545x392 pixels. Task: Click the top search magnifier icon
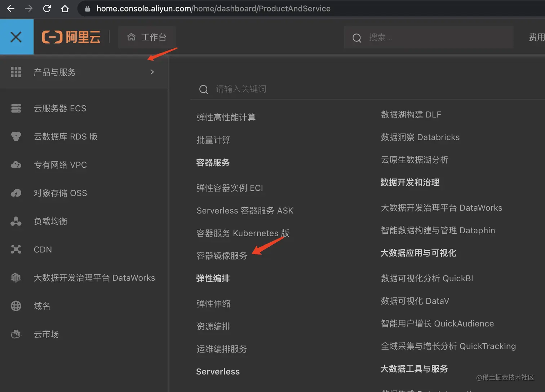[x=357, y=38]
